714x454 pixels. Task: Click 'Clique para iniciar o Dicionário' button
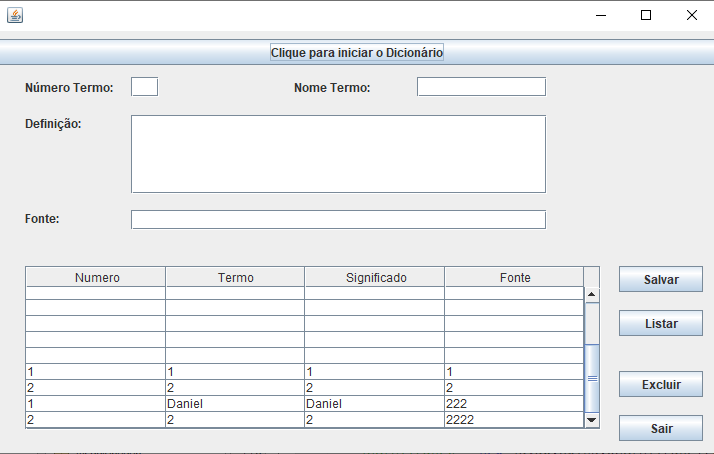[x=357, y=52]
